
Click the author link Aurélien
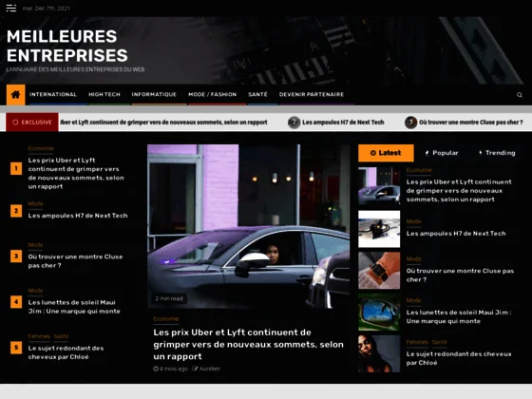pos(210,369)
